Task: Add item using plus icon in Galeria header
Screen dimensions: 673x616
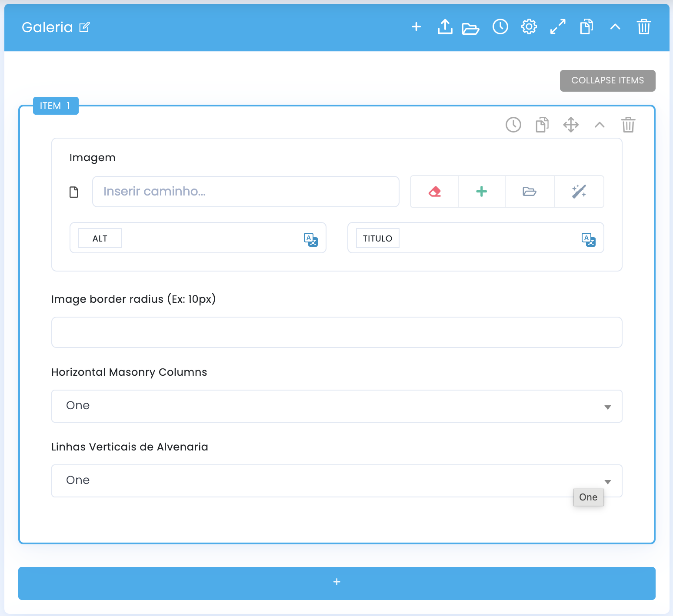Action: [416, 27]
